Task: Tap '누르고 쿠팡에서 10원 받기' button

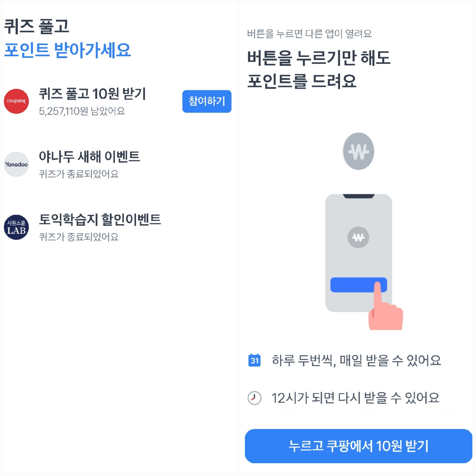Action: click(358, 446)
